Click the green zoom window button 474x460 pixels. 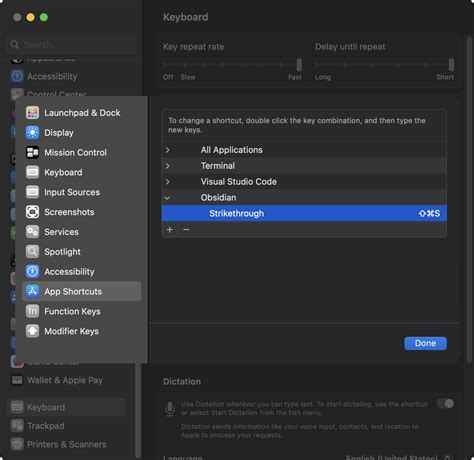[x=44, y=17]
